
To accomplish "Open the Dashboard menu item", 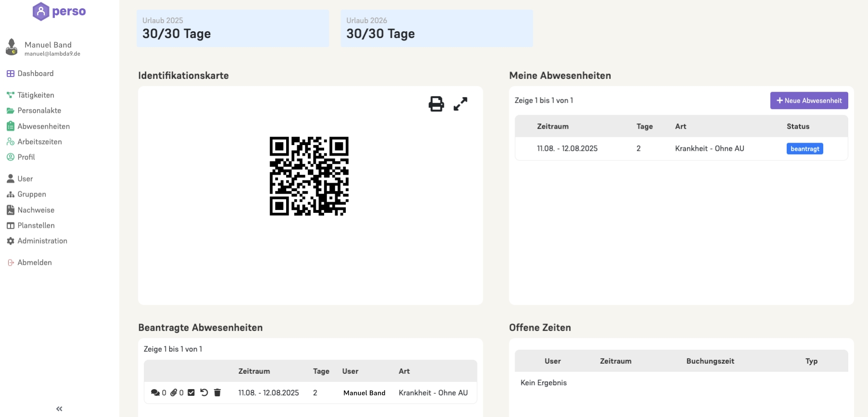I will coord(35,74).
